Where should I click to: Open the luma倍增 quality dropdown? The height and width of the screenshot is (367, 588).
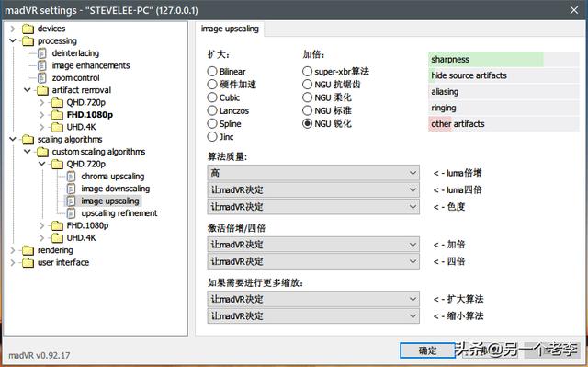pos(313,173)
